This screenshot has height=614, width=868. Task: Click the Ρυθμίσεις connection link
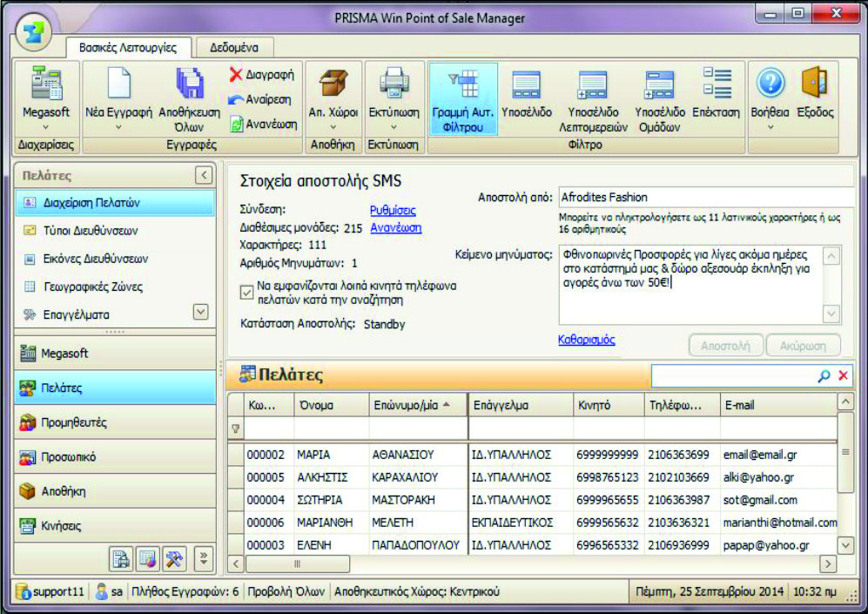click(x=393, y=210)
